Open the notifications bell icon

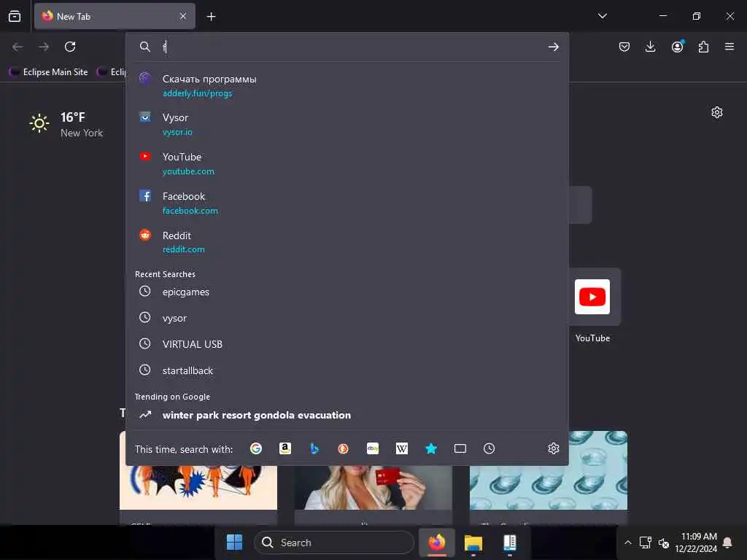coord(727,542)
